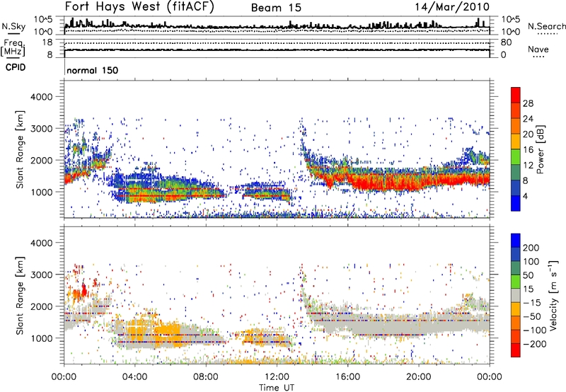The width and height of the screenshot is (566, 392).
Task: Click the '08:00' time axis label
Action: pos(206,377)
